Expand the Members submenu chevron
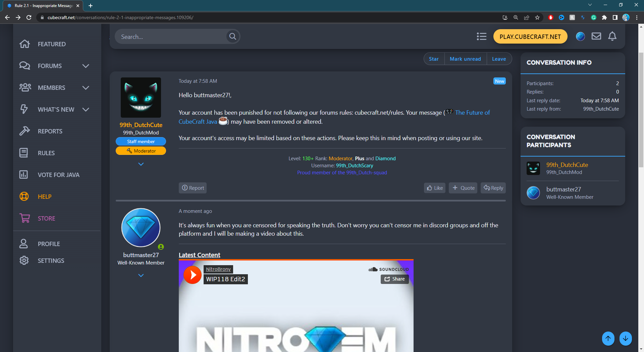 pyautogui.click(x=86, y=87)
